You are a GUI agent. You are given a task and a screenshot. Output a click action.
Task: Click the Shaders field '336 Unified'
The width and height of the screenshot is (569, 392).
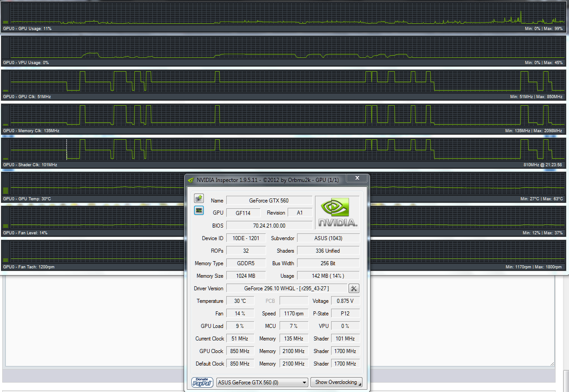[328, 251]
